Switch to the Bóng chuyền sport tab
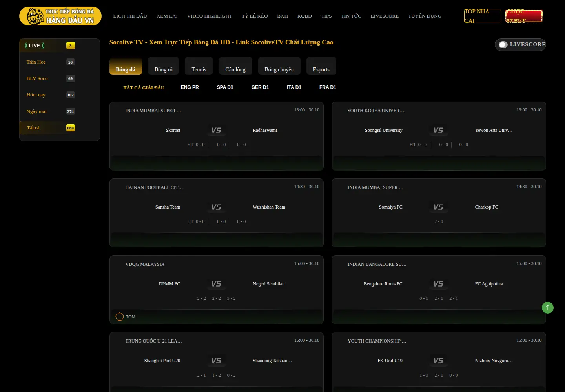 point(279,66)
